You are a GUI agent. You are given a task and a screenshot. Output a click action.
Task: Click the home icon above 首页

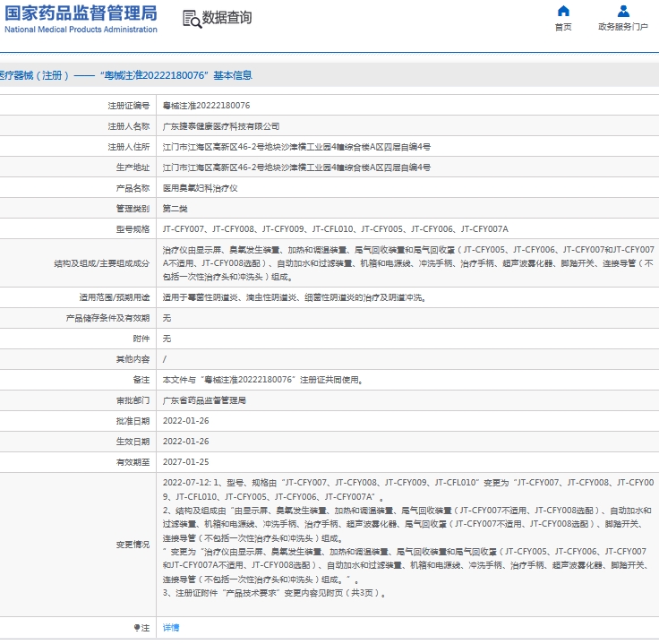point(563,11)
